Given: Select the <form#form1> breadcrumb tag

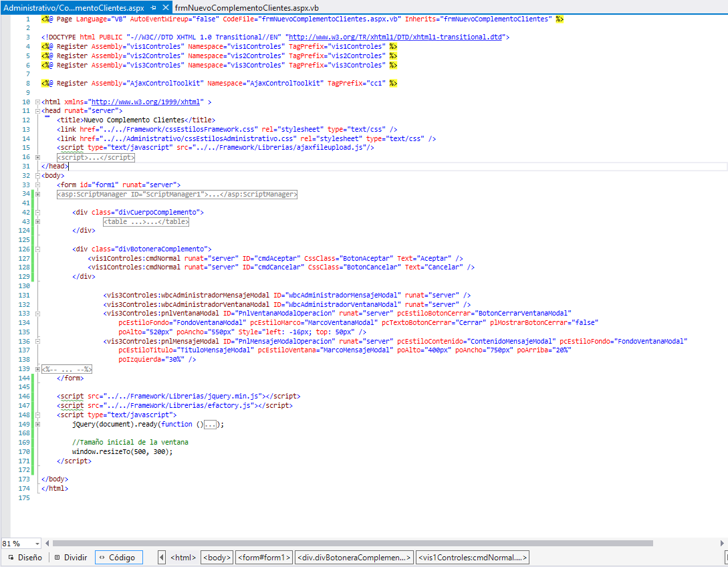Looking at the screenshot, I should click(x=263, y=557).
